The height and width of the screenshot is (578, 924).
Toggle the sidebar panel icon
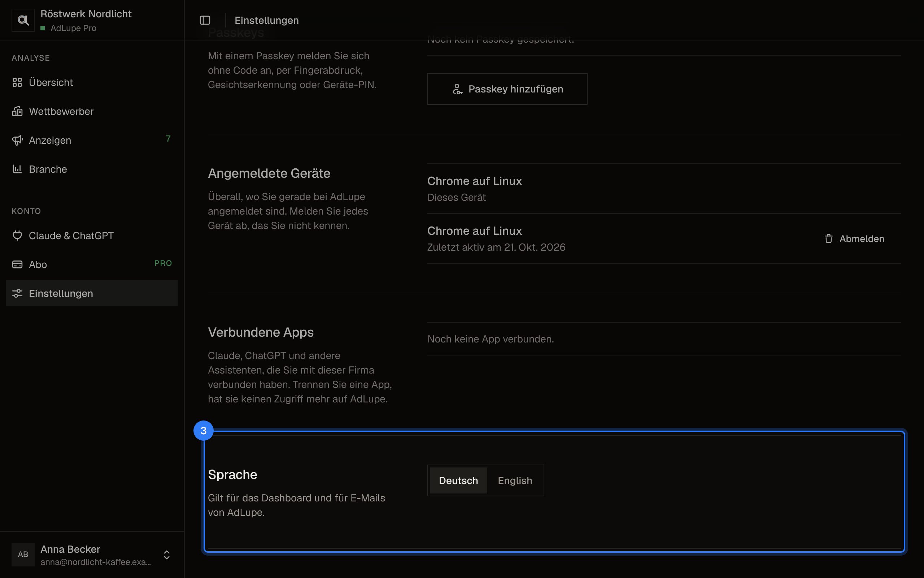205,20
